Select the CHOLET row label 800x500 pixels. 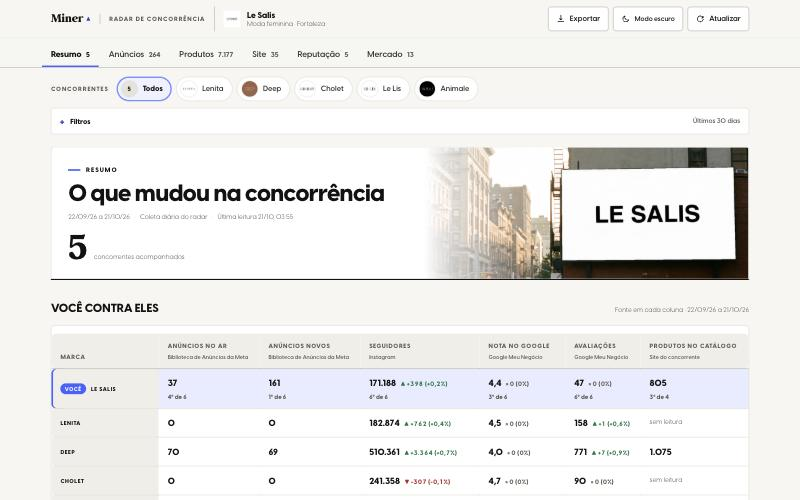[x=72, y=481]
